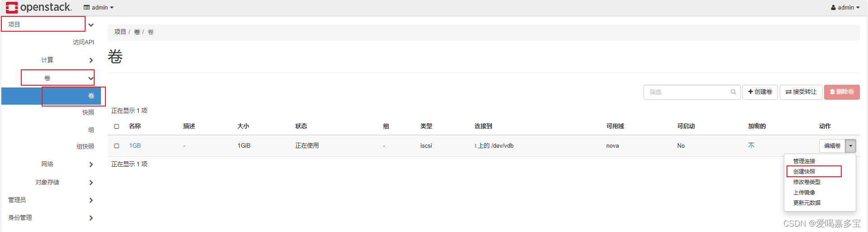The image size is (868, 232).
Task: Click the OpenStack logo
Action: click(38, 7)
